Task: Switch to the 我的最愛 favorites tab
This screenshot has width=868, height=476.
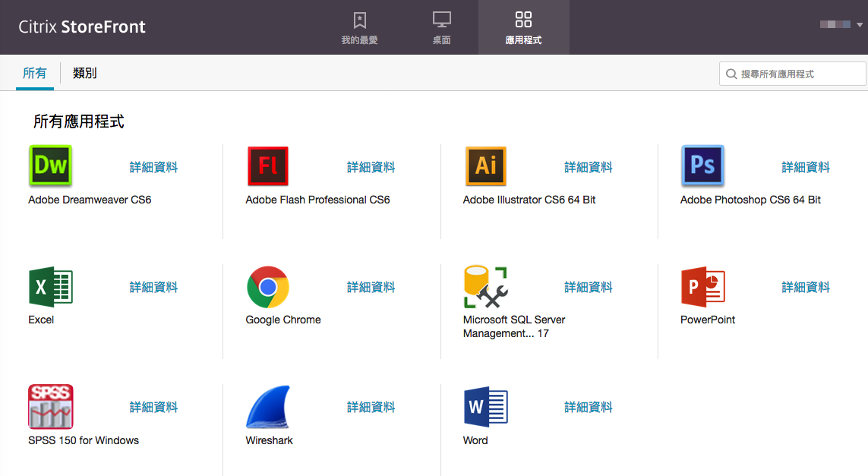Action: point(359,27)
